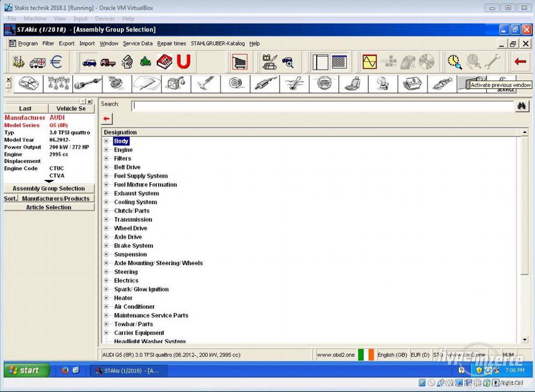Open the engine pistons assembly group icon
The image size is (535, 392).
(58, 84)
